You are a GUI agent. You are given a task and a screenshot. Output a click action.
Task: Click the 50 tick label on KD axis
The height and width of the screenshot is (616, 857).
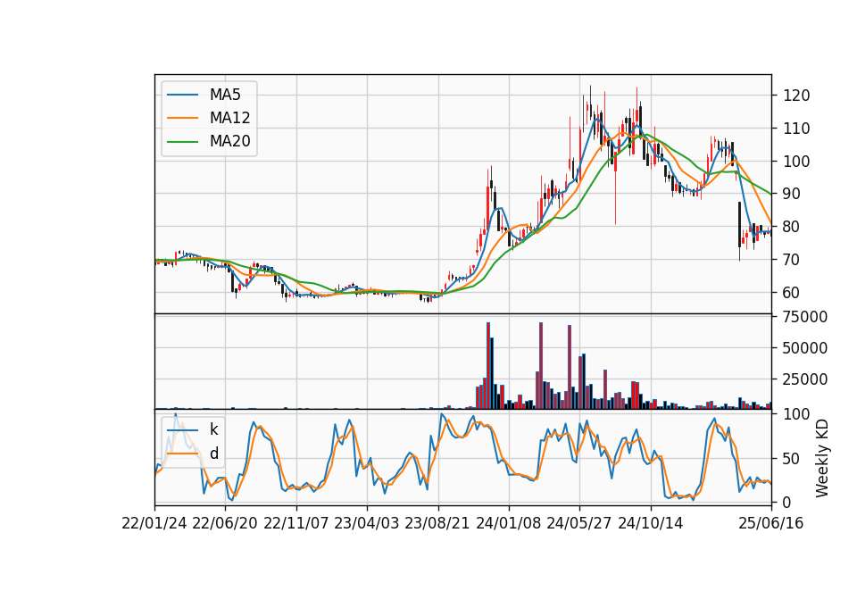792,459
